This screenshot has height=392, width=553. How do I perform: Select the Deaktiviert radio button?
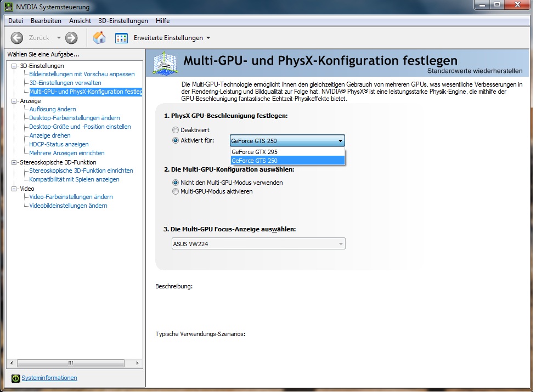click(176, 130)
